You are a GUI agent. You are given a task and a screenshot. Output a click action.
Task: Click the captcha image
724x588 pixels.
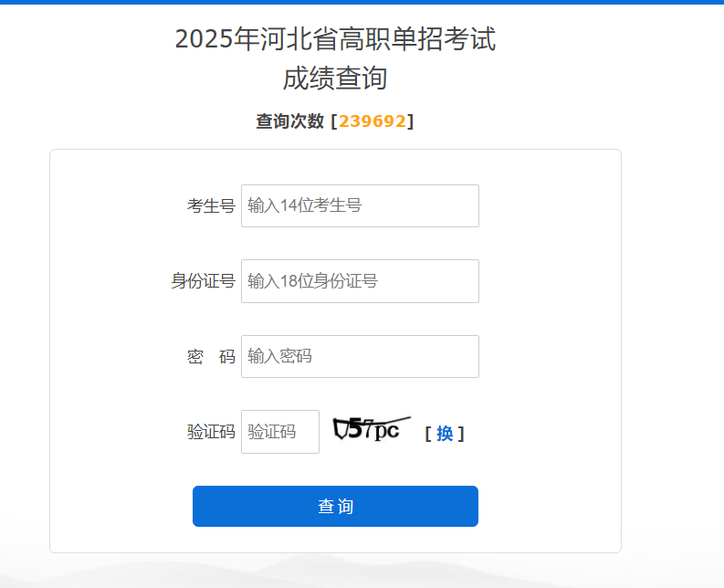coord(371,429)
